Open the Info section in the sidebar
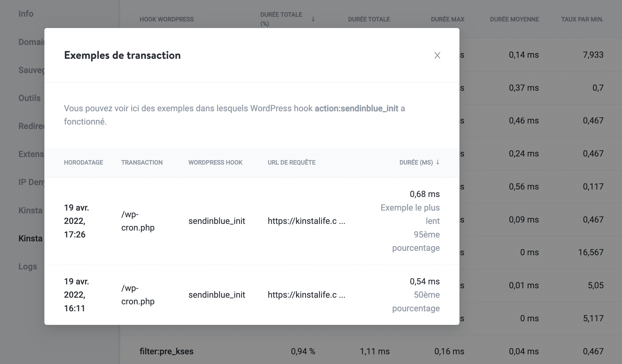Screen dimensions: 622x364 pos(26,13)
